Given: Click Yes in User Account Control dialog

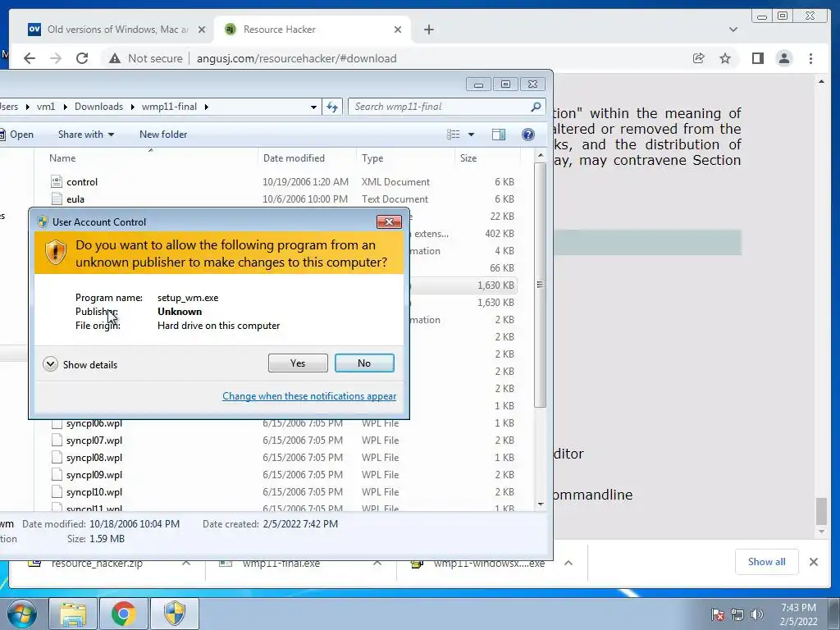Looking at the screenshot, I should (298, 363).
